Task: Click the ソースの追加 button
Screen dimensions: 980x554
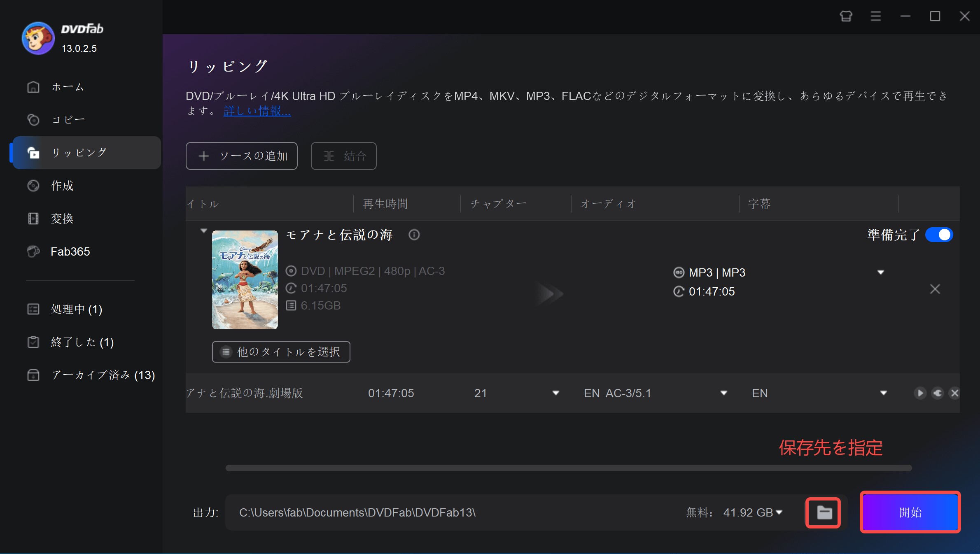Action: point(242,156)
